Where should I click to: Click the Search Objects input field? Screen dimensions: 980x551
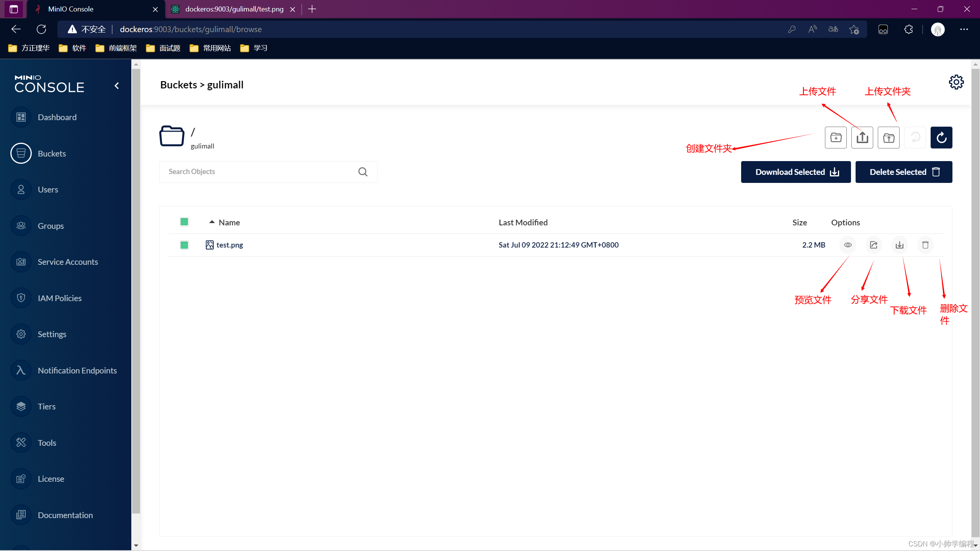tap(260, 172)
